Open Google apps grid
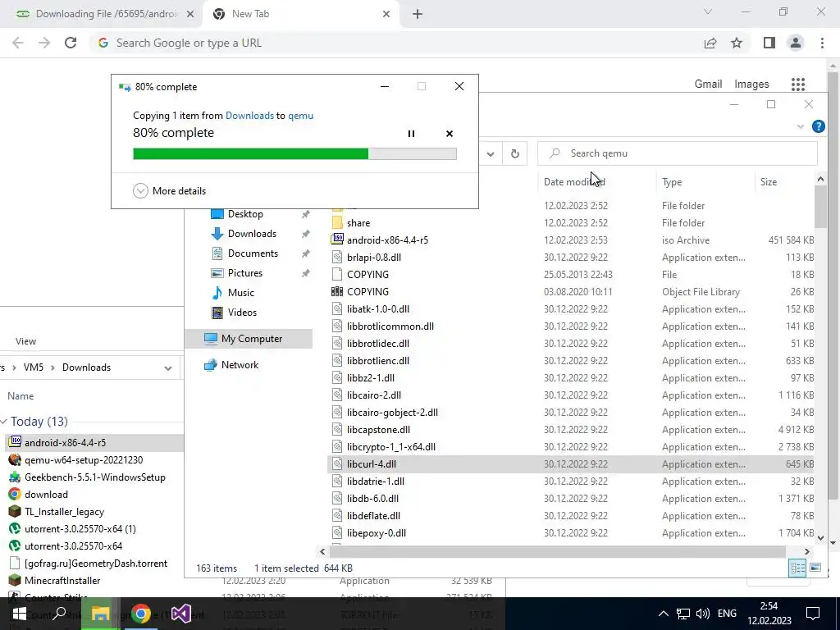The image size is (840, 630). 798,84
